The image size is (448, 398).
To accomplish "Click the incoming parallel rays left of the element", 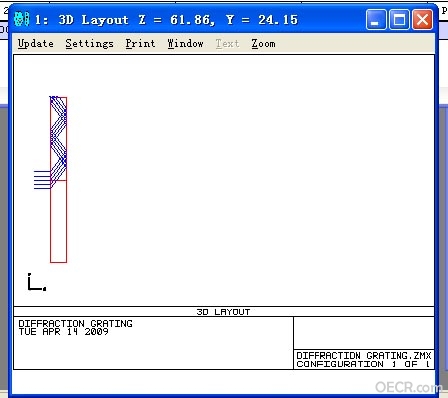I will pos(42,180).
